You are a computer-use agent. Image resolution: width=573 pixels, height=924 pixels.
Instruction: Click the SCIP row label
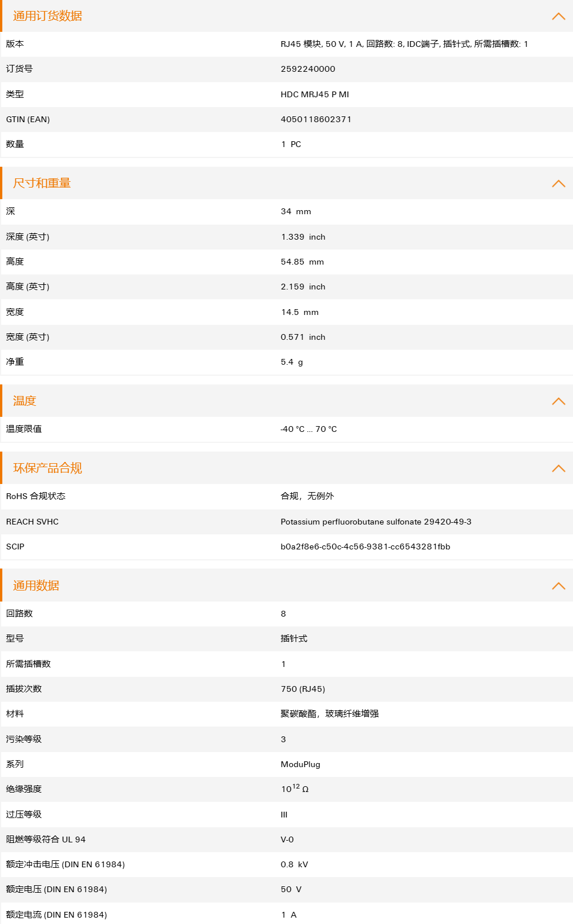(x=15, y=547)
